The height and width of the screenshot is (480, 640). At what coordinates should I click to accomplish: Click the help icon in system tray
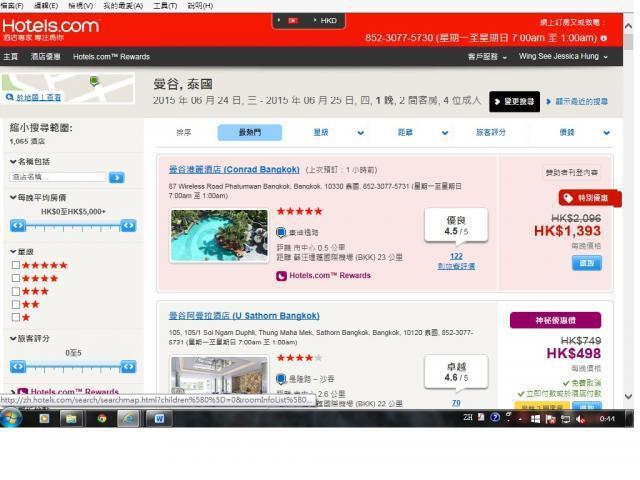click(495, 417)
